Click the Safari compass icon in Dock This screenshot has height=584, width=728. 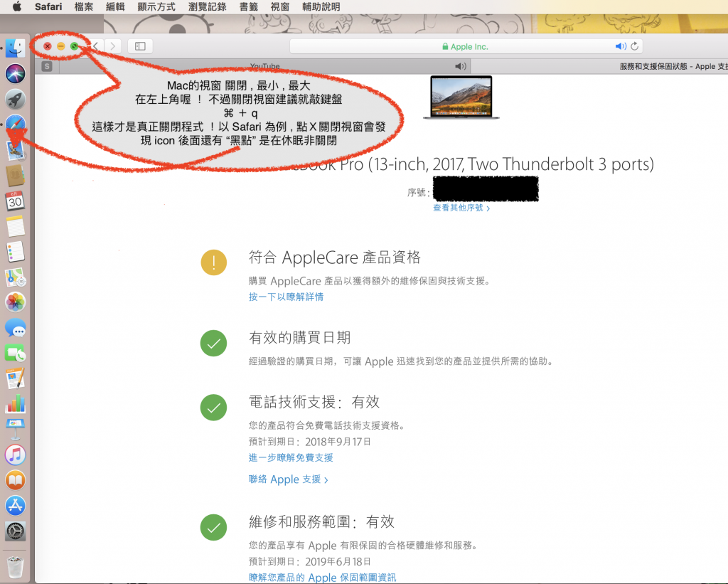pyautogui.click(x=16, y=124)
